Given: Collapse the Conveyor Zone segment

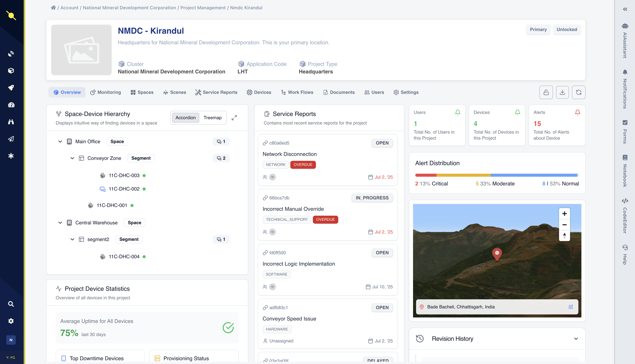Looking at the screenshot, I should 72,158.
